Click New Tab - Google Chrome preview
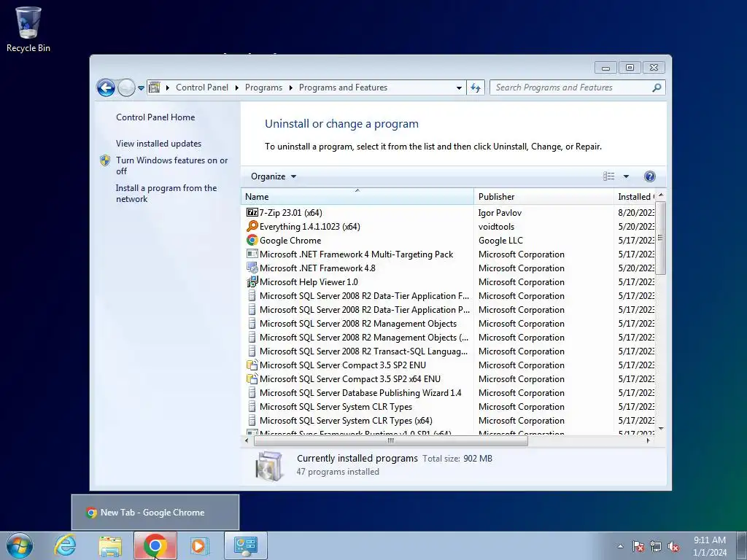 pos(155,513)
